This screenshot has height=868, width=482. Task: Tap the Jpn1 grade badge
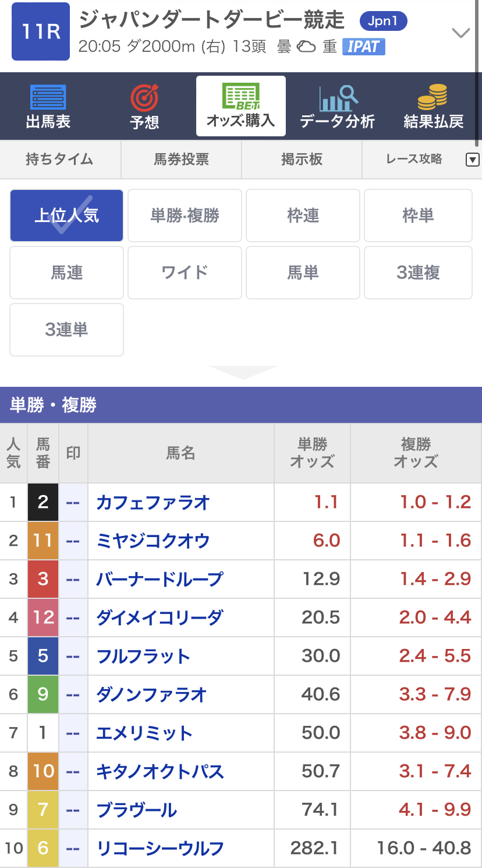tap(383, 22)
